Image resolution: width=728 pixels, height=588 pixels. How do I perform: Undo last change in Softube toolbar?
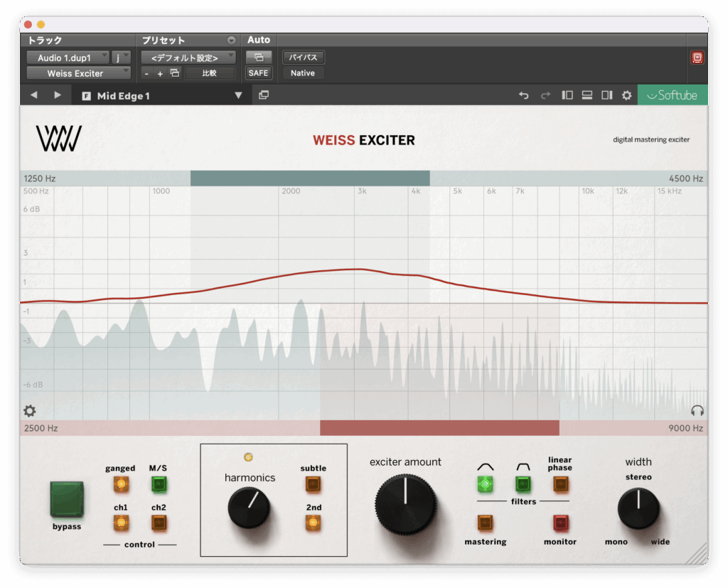(x=524, y=95)
